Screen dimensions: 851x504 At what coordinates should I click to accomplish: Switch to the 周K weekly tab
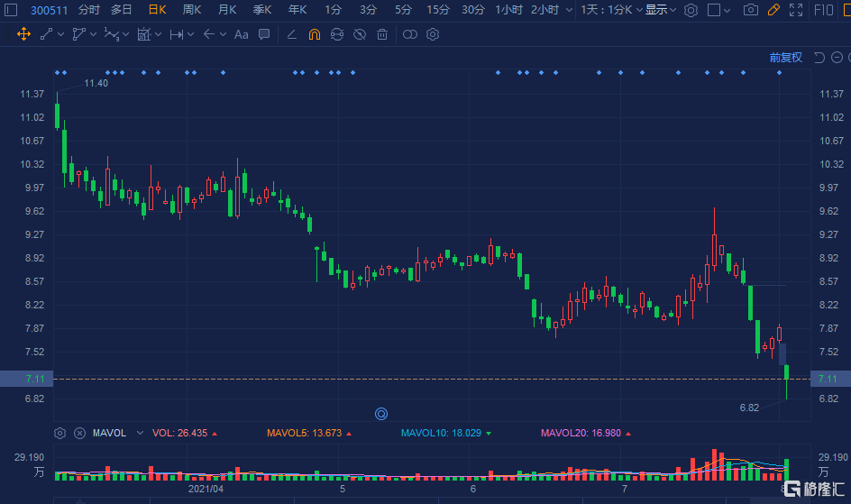192,10
